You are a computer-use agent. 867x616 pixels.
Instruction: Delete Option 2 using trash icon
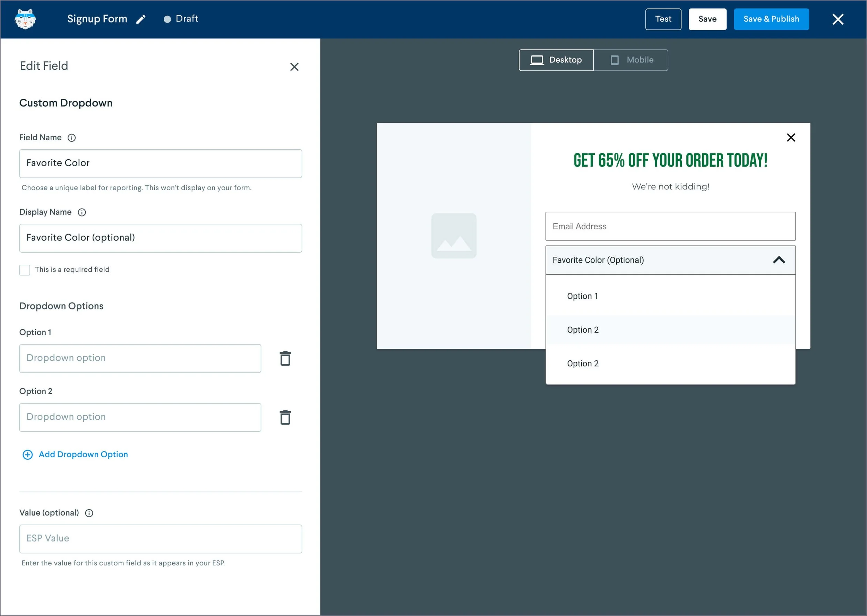pos(285,417)
